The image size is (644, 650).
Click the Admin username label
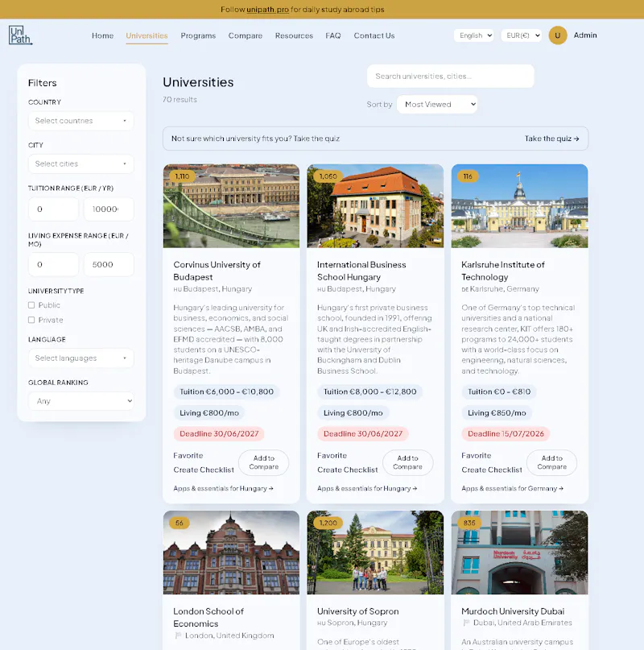[584, 35]
